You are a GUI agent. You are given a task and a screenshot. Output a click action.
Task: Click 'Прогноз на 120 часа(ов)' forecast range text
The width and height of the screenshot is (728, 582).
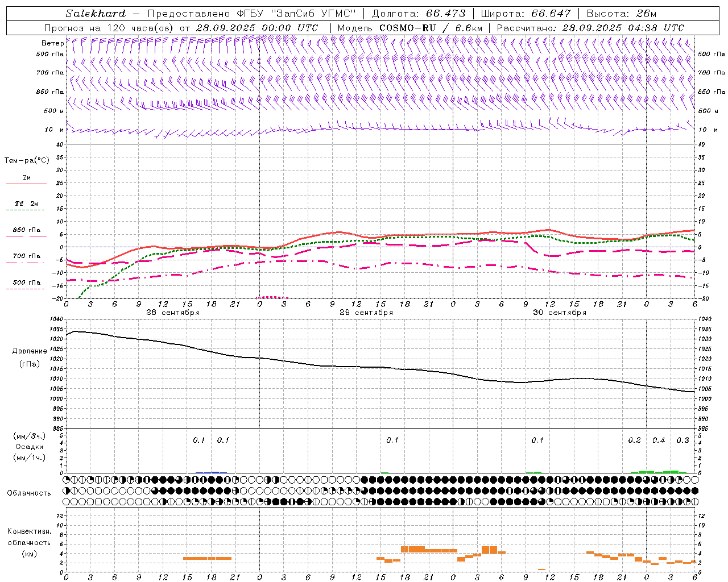(x=109, y=28)
